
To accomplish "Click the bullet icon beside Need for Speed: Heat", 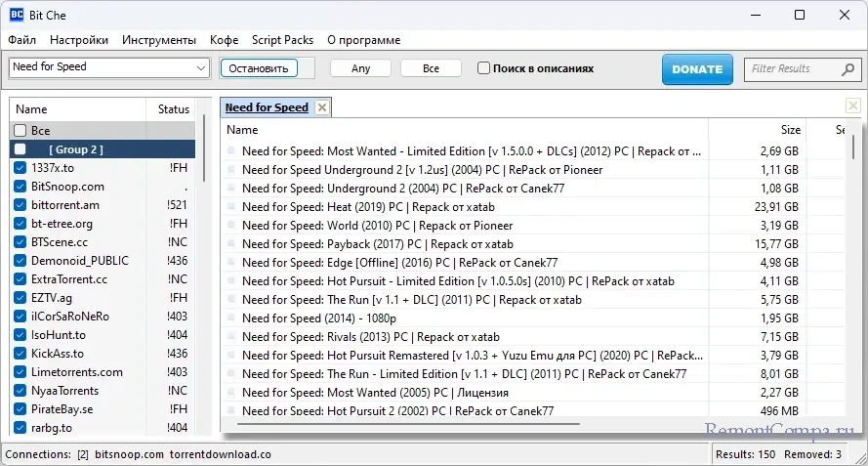I will [x=231, y=207].
